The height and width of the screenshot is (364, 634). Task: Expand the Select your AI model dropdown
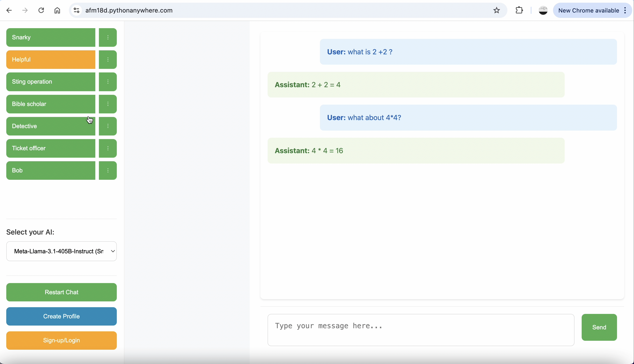pyautogui.click(x=62, y=251)
